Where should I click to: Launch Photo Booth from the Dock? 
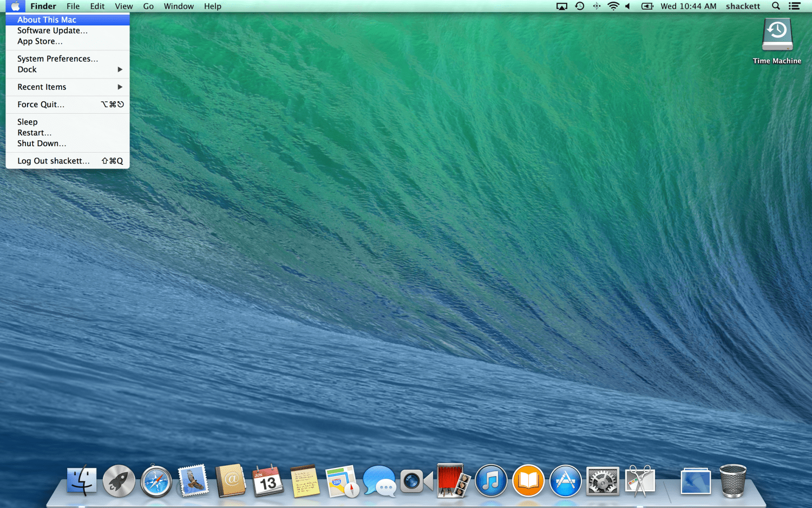[453, 481]
